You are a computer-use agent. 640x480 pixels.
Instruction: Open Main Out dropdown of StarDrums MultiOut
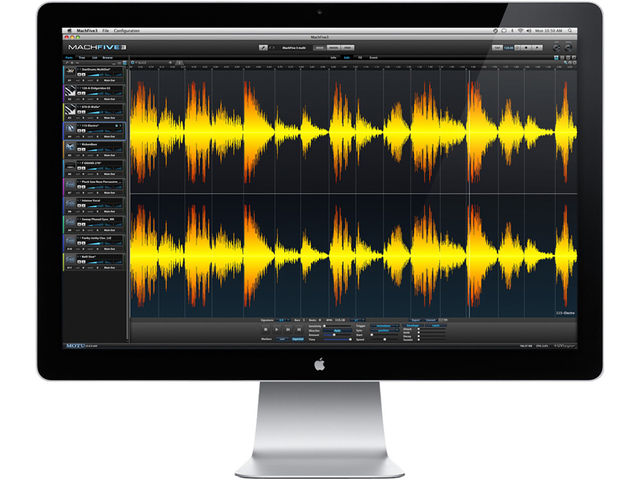coord(109,80)
